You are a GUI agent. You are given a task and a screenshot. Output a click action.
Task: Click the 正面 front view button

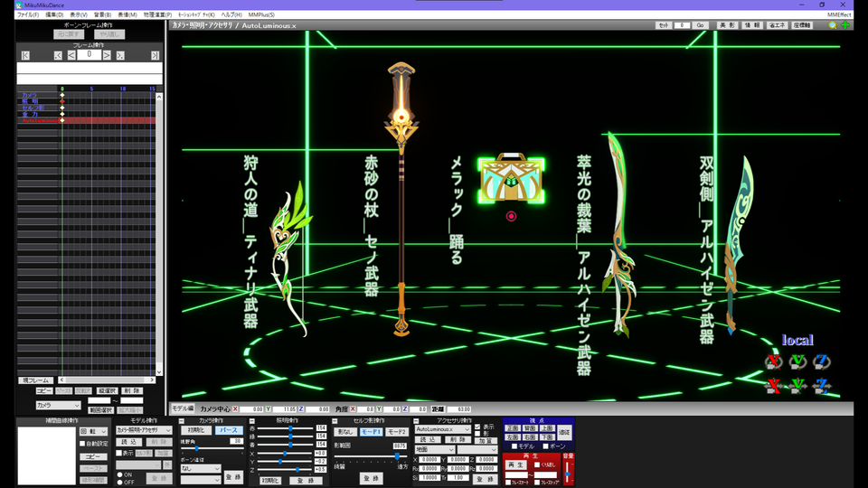tap(513, 428)
